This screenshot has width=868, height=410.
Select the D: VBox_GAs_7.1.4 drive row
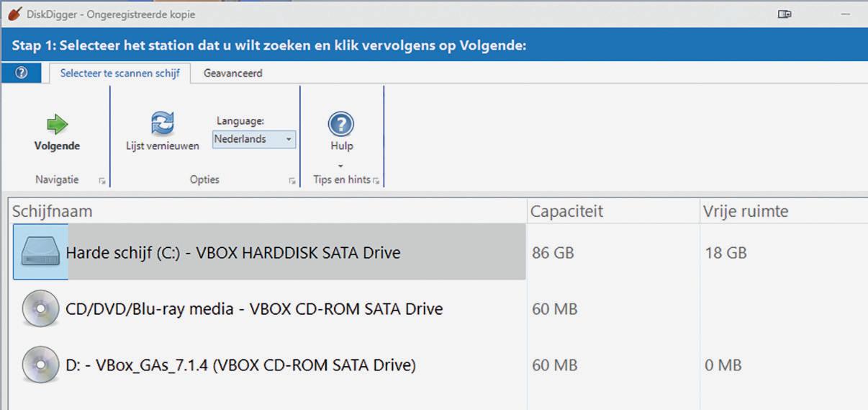point(240,365)
